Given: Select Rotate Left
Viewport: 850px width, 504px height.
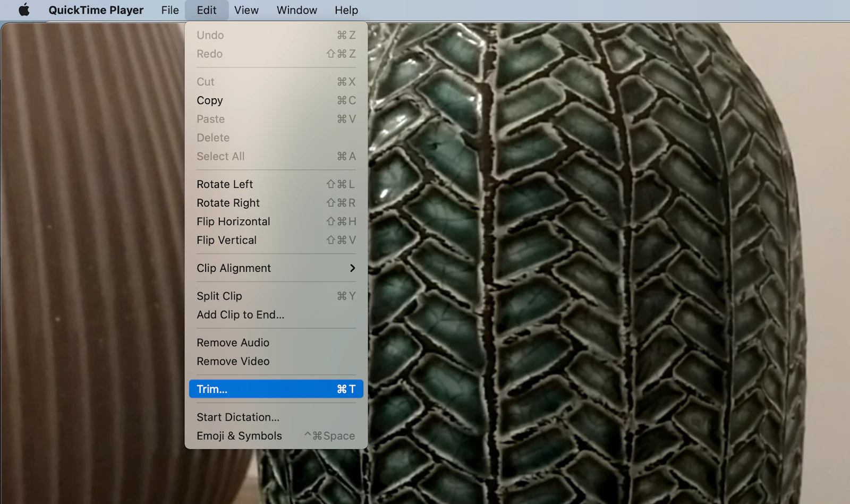Looking at the screenshot, I should click(225, 184).
